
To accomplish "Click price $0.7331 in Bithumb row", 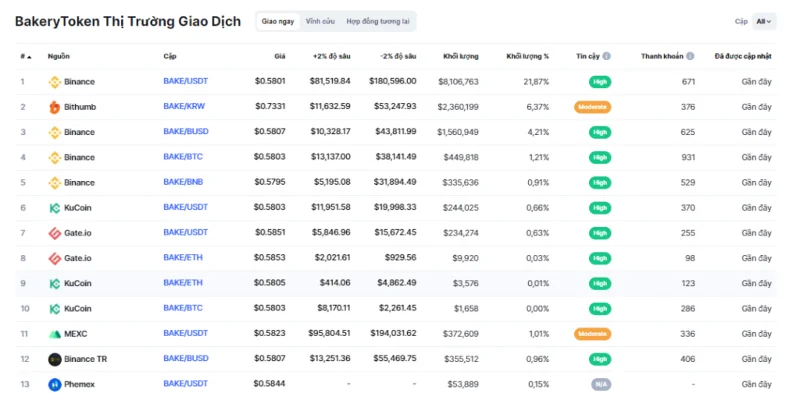I will point(270,107).
